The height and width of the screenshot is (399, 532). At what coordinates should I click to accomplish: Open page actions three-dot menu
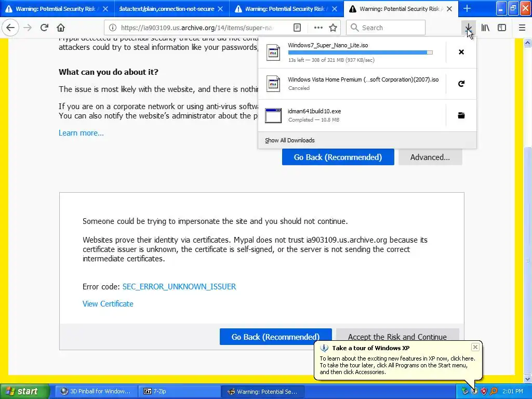point(318,28)
